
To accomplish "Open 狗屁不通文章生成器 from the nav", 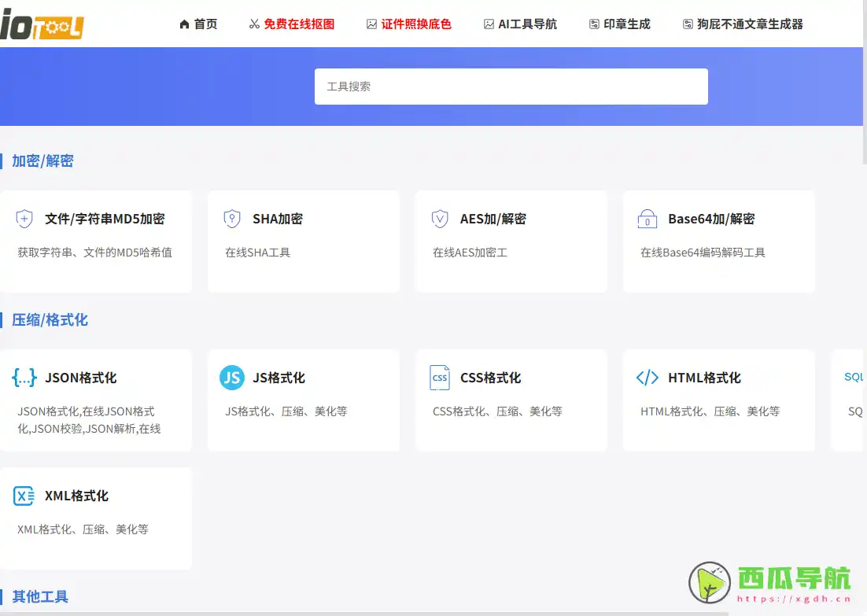I will (x=743, y=24).
